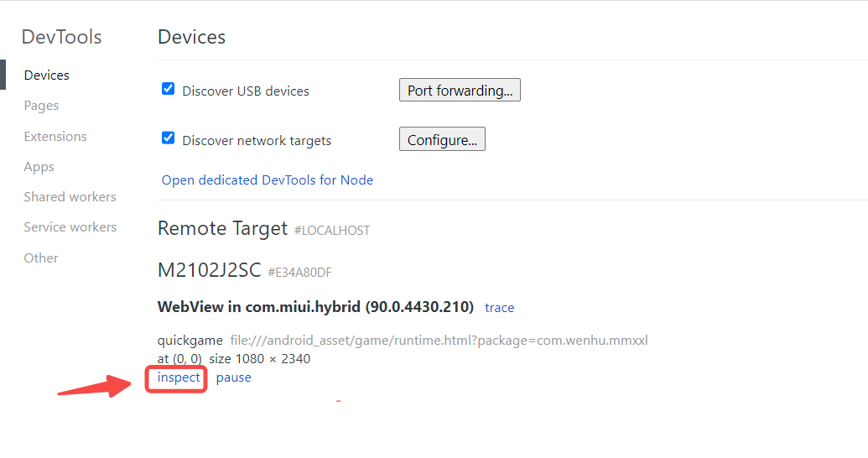
Task: Disable the Discover USB devices checkbox
Action: click(x=168, y=89)
